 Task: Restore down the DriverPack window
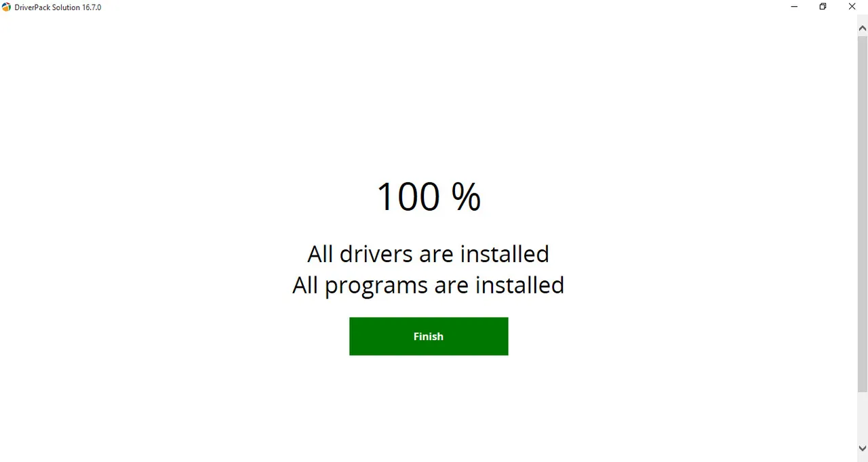(x=823, y=7)
